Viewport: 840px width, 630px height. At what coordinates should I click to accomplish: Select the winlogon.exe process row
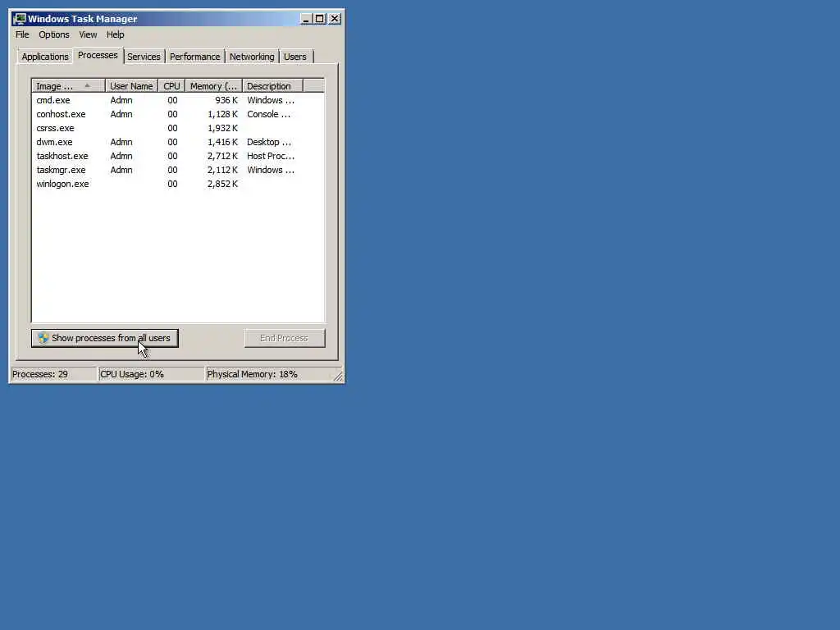point(178,184)
